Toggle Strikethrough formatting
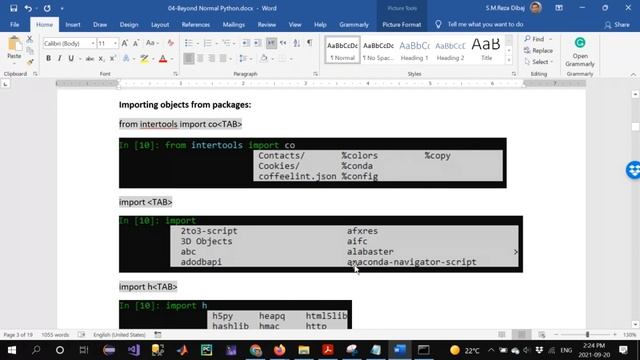This screenshot has height=360, width=640. tap(90, 59)
